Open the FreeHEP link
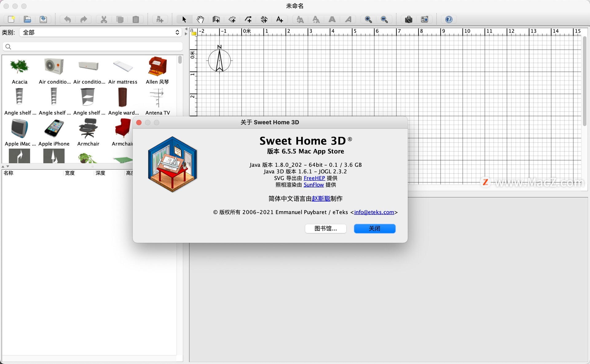The height and width of the screenshot is (364, 590). 314,178
